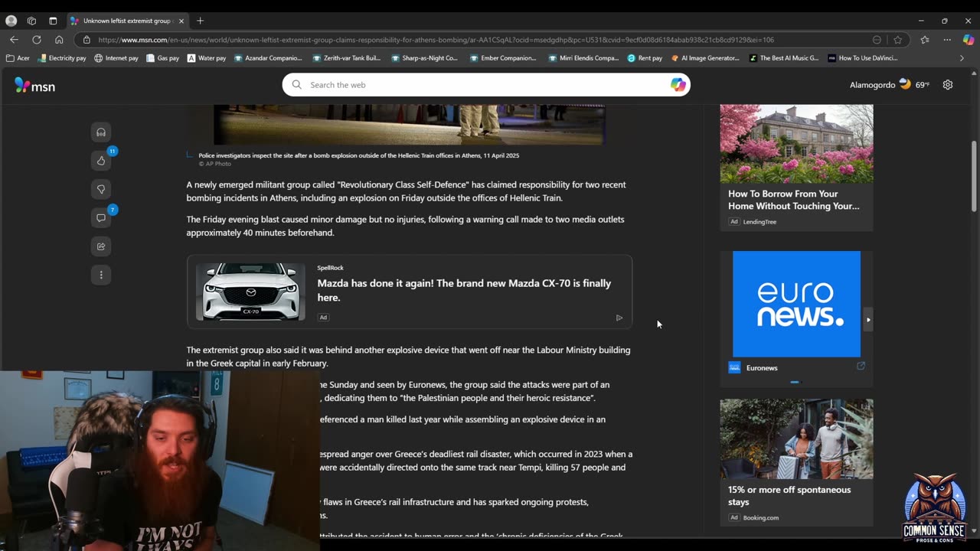The width and height of the screenshot is (980, 551).
Task: Open the 'Gas pay' bookmark
Action: point(162,58)
